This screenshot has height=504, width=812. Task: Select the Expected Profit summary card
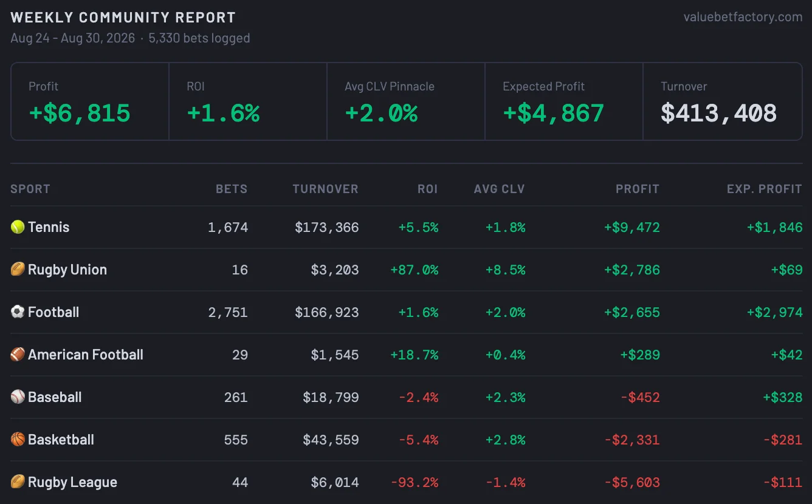(564, 101)
